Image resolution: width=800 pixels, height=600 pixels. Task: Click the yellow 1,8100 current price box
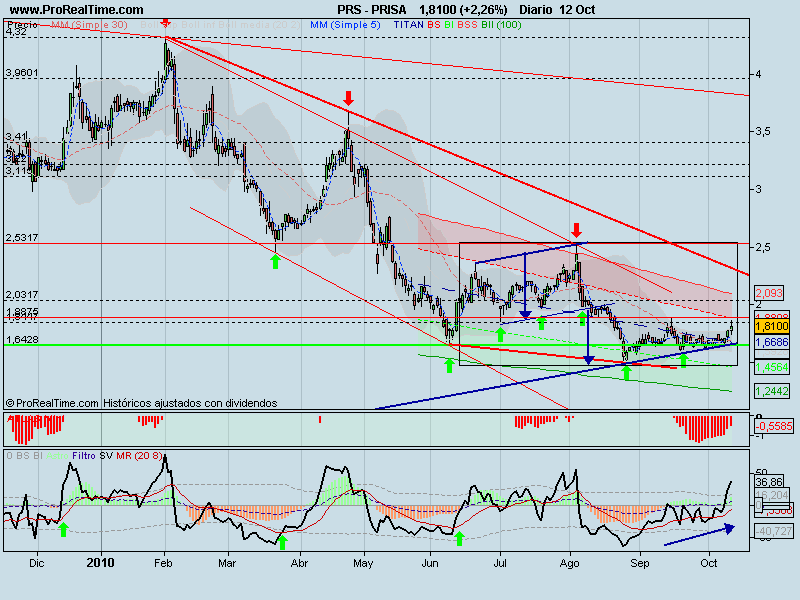(772, 326)
